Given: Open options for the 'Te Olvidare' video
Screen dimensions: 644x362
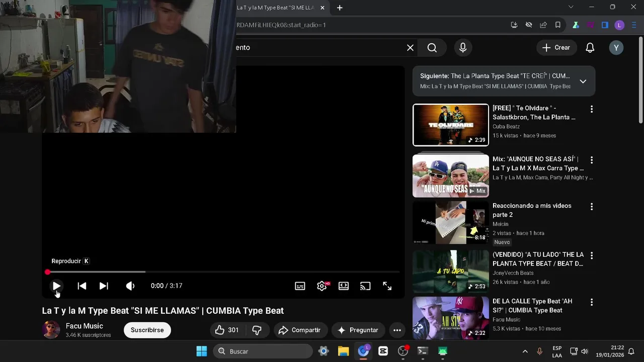Looking at the screenshot, I should click(592, 109).
